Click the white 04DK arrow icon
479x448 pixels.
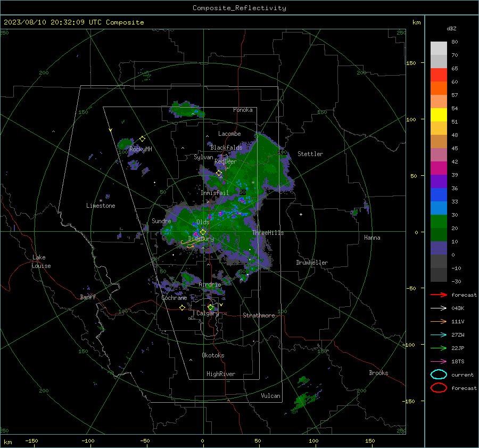(x=439, y=308)
